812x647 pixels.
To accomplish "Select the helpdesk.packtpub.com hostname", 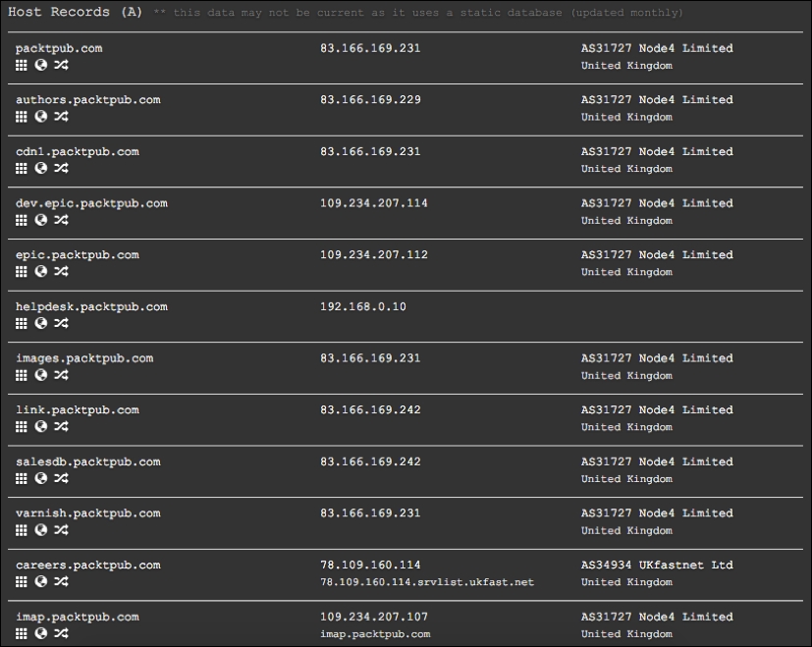I will [x=91, y=306].
